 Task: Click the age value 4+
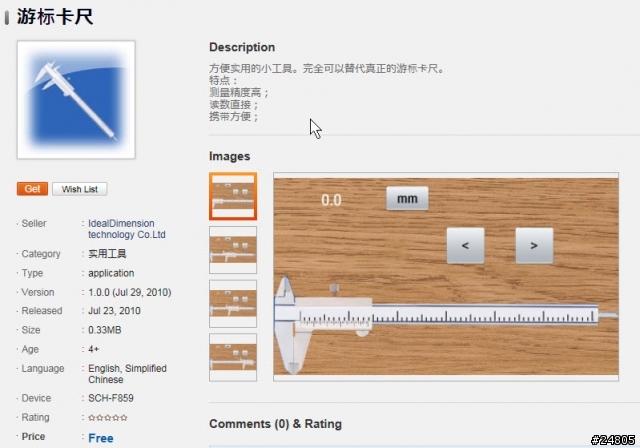(93, 349)
